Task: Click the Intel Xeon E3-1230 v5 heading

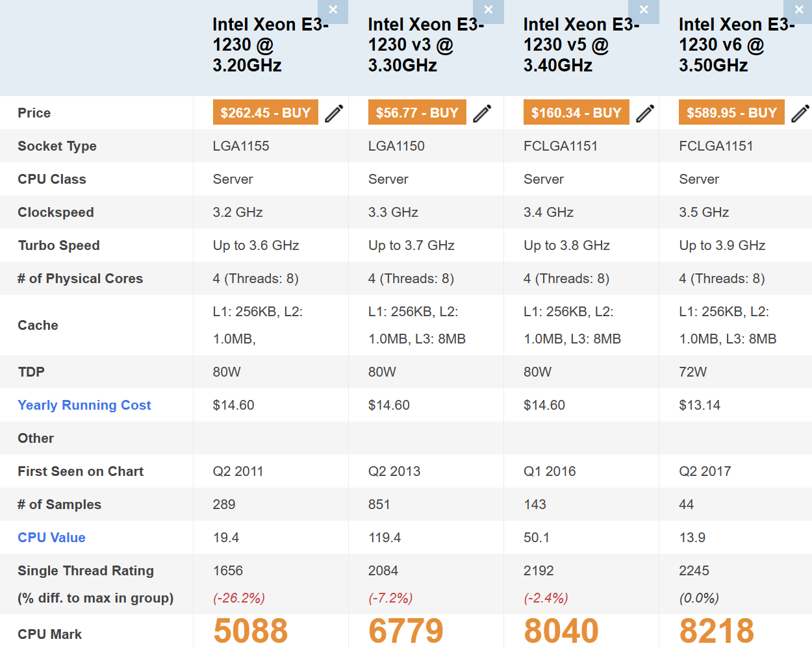Action: coord(581,45)
